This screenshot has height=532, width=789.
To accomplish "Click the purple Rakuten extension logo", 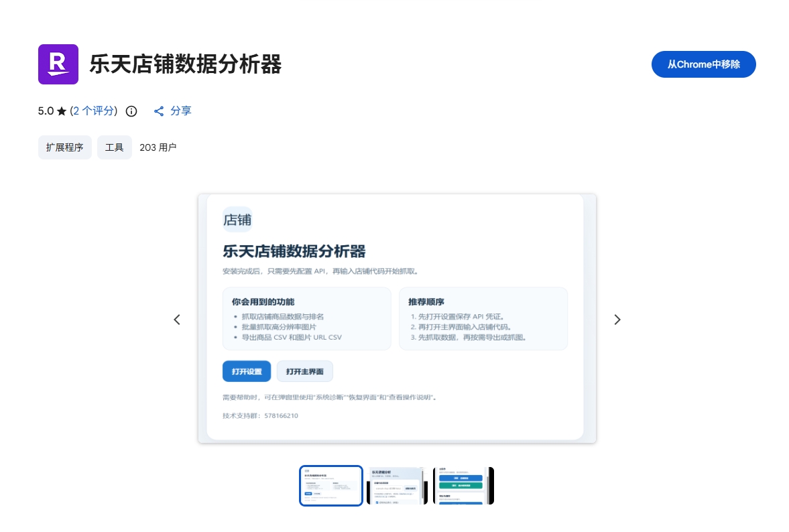I will (58, 64).
